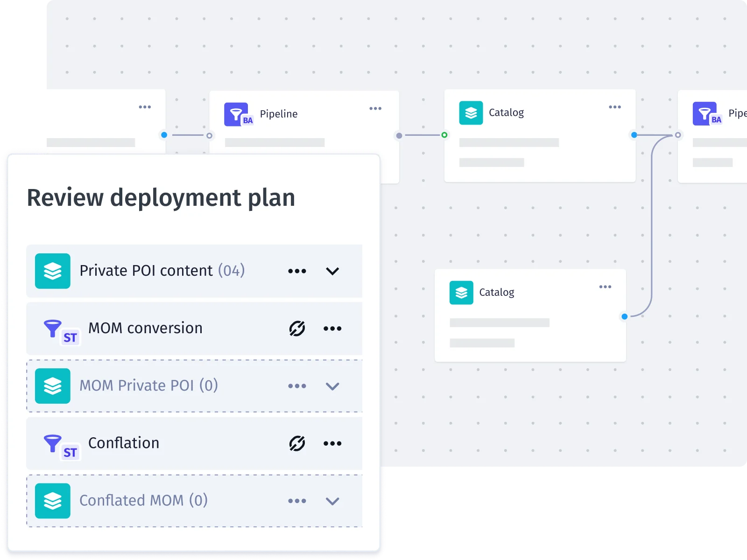747x560 pixels.
Task: Expand the Private POI content row
Action: pyautogui.click(x=332, y=271)
